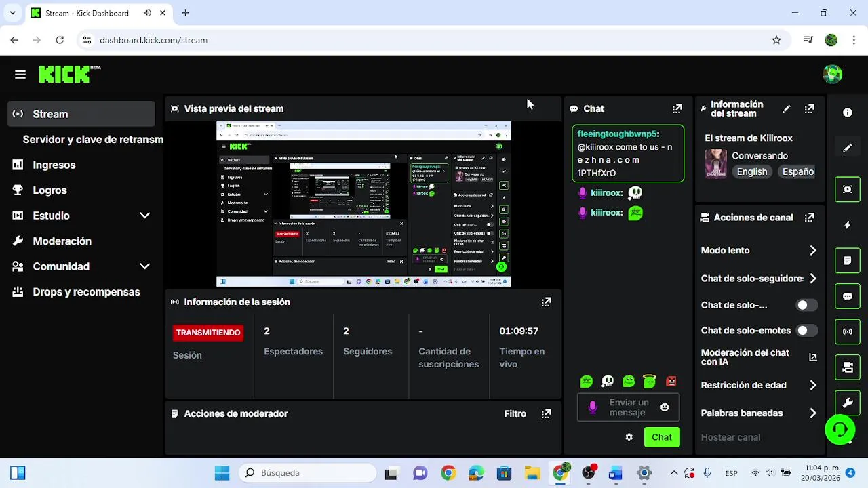Insert the halo emote from quick bar
The width and height of the screenshot is (868, 488).
(x=650, y=382)
